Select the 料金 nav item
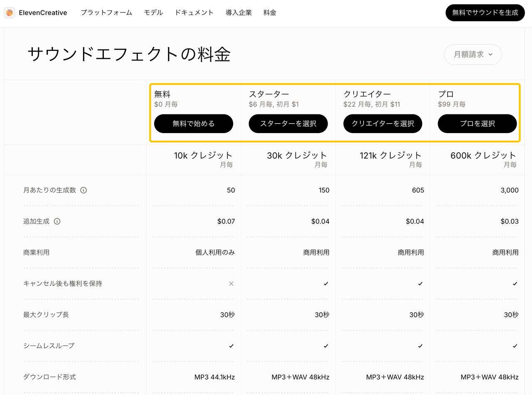532x395 pixels. (x=270, y=13)
